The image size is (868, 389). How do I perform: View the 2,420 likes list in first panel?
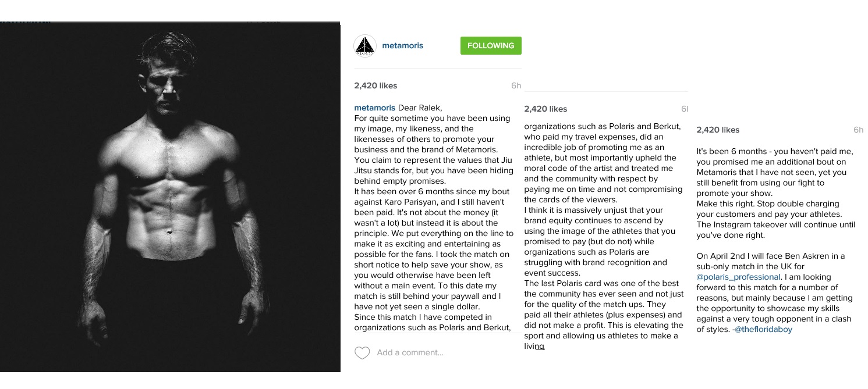pos(375,86)
